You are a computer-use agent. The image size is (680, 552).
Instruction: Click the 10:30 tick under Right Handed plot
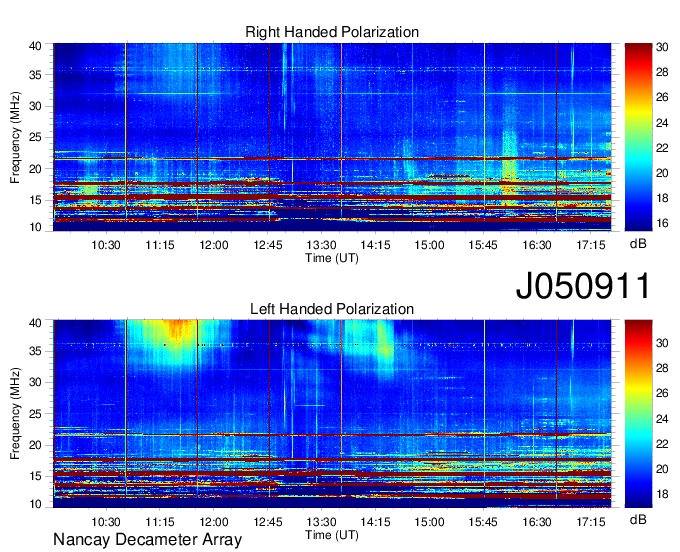pos(106,245)
